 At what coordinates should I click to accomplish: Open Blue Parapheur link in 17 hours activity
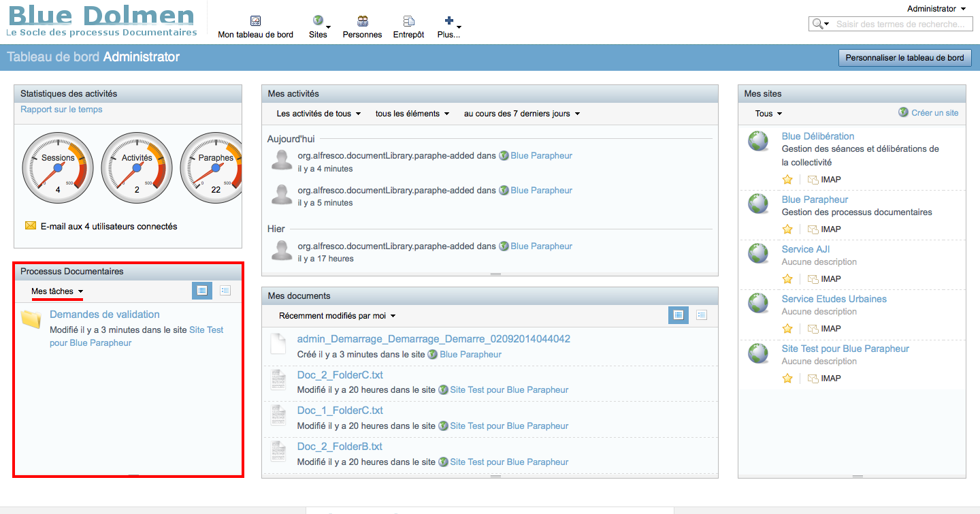[541, 246]
